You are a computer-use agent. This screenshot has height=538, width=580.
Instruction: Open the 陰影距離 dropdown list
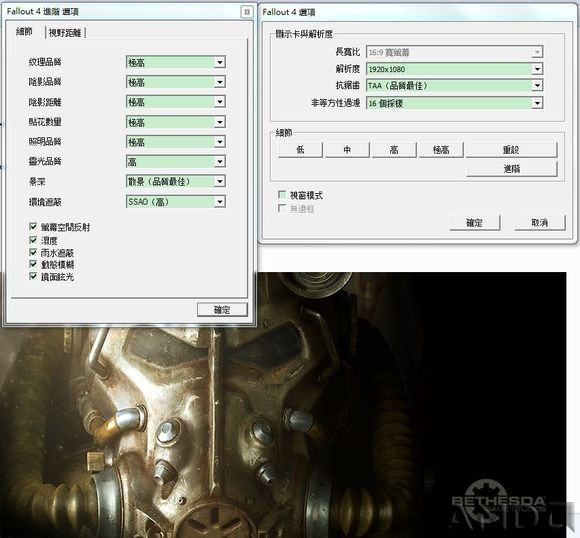point(220,102)
